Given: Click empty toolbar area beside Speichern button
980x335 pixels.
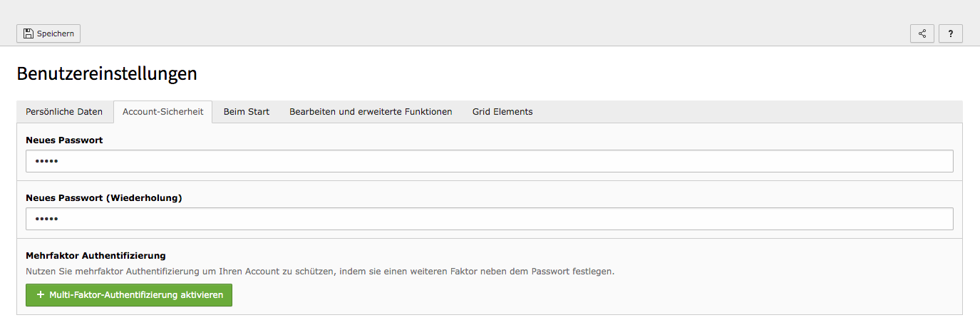Looking at the screenshot, I should pos(492,33).
